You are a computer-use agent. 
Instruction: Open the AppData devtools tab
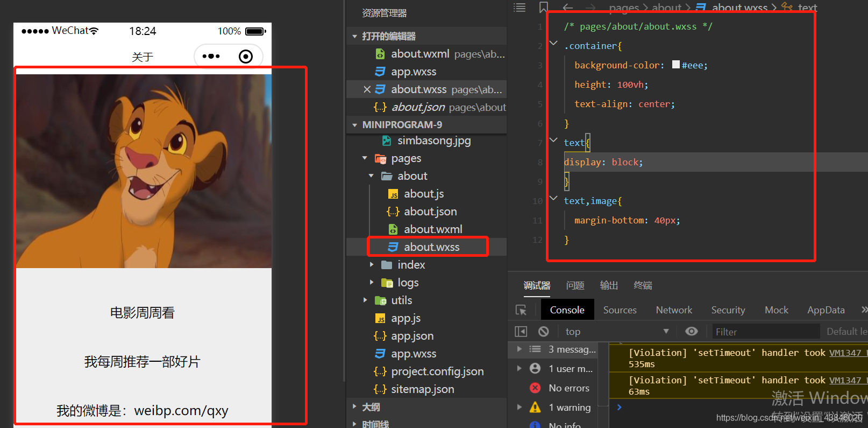click(826, 310)
